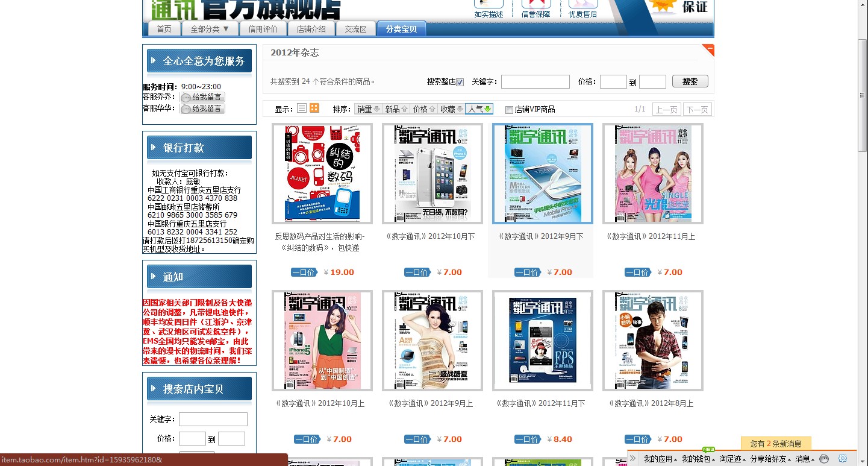Click arrow icon beside 通知 header
Image resolution: width=868 pixels, height=466 pixels.
(x=152, y=277)
